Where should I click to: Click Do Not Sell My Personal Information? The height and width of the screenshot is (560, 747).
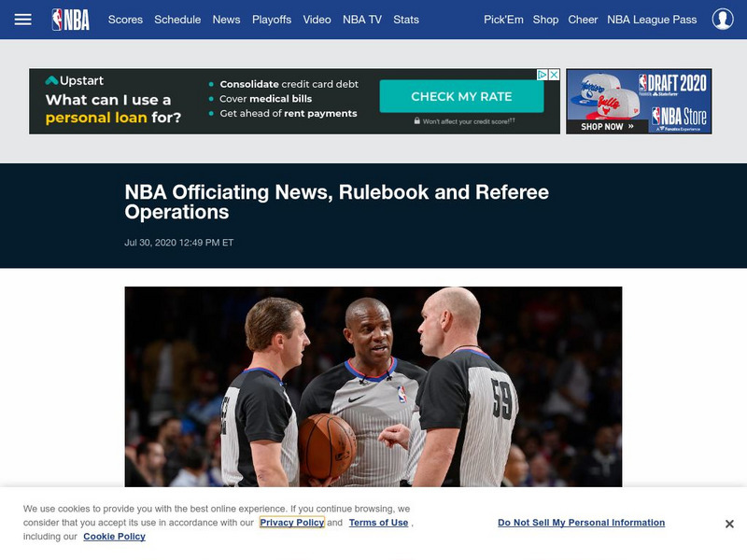(x=581, y=523)
